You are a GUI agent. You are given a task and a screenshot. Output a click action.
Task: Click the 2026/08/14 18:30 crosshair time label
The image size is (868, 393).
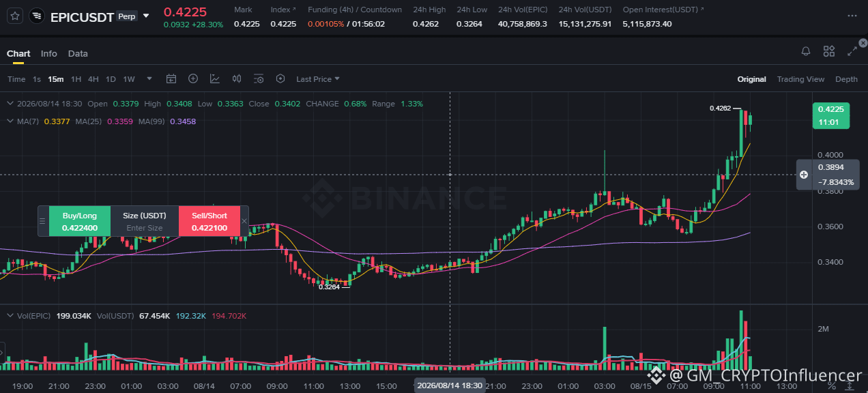450,385
